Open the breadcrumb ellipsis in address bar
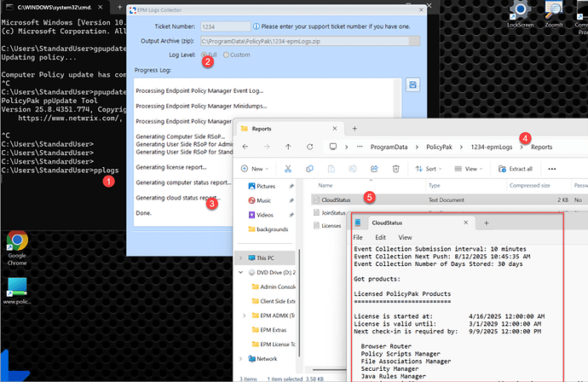 pyautogui.click(x=360, y=147)
